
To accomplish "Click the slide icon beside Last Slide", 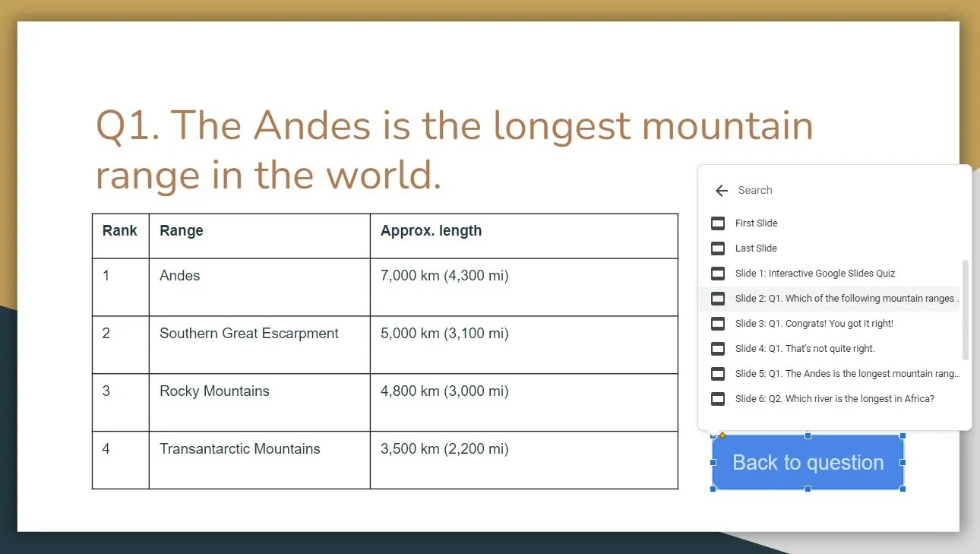I will 717,248.
